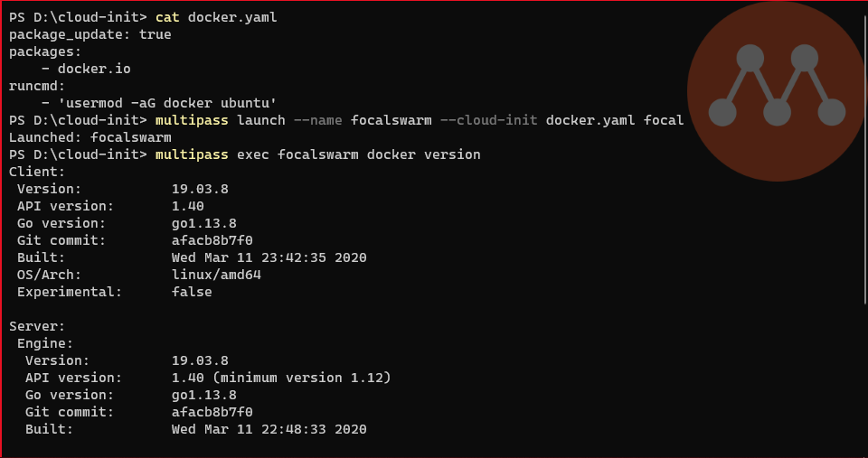Viewport: 868px width, 458px height.
Task: Select the linux/amd64 OS/Arch value
Action: click(x=216, y=275)
